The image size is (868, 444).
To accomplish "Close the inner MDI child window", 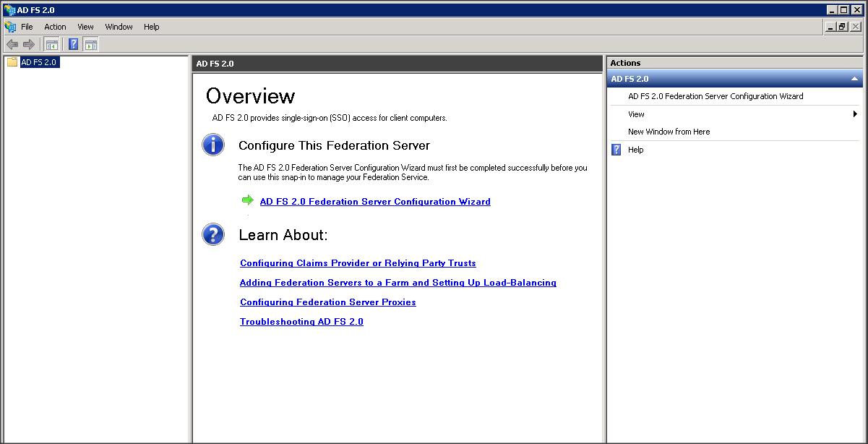I will (x=856, y=27).
